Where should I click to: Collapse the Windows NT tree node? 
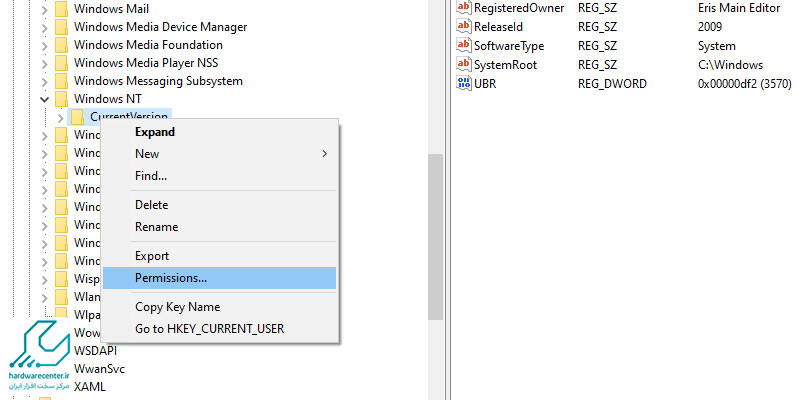click(x=44, y=99)
